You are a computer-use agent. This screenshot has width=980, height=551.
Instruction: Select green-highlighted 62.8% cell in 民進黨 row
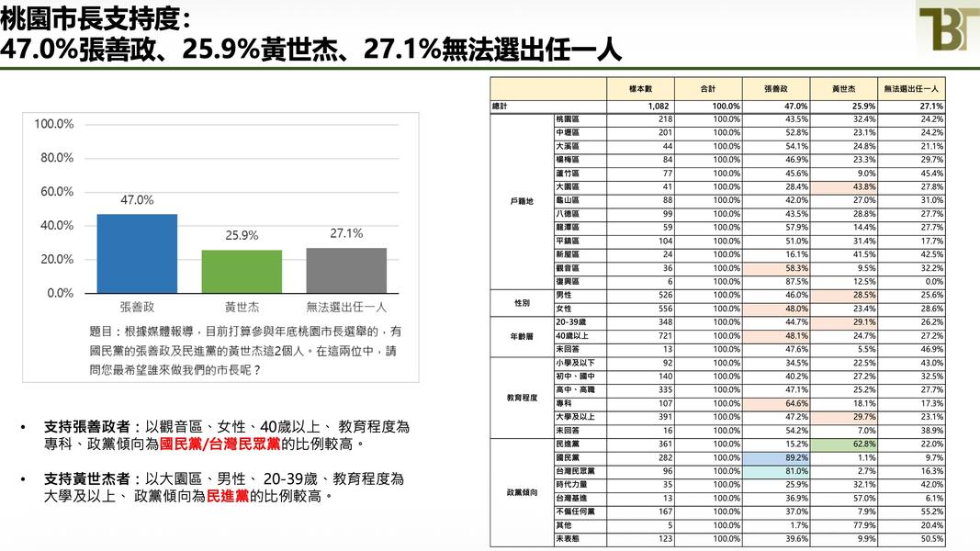844,444
